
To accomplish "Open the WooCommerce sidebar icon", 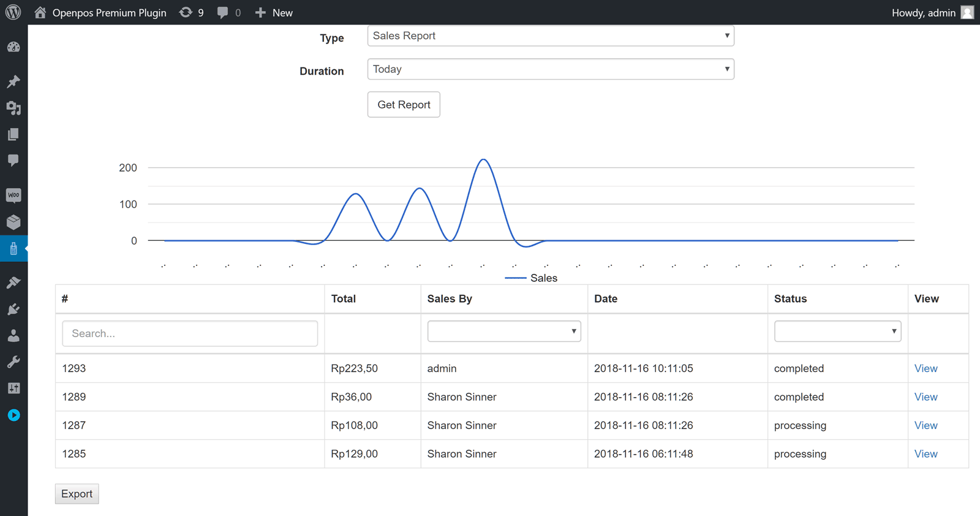I will [x=13, y=195].
